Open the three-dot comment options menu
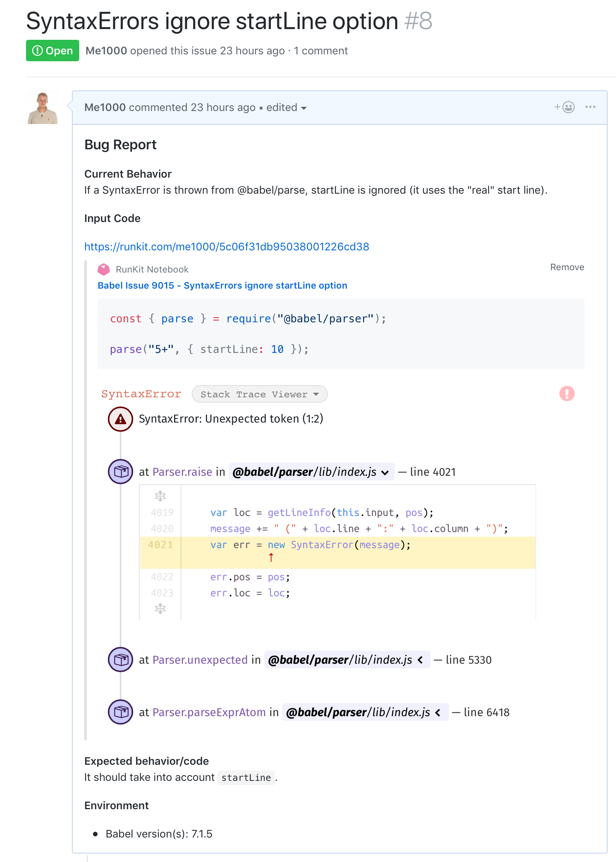The width and height of the screenshot is (616, 862). coord(590,107)
